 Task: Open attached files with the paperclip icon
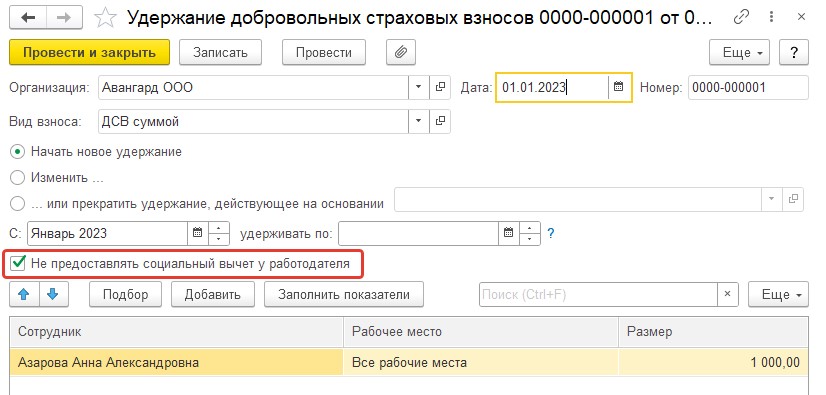401,52
